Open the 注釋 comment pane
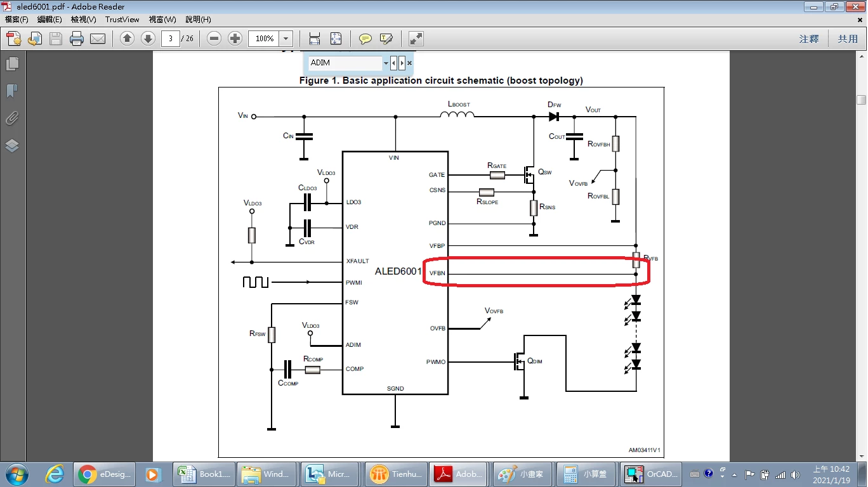Image resolution: width=868 pixels, height=487 pixels. pos(809,39)
